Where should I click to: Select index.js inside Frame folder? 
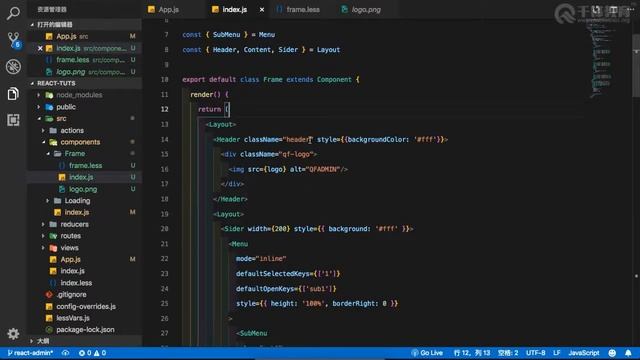(81, 177)
